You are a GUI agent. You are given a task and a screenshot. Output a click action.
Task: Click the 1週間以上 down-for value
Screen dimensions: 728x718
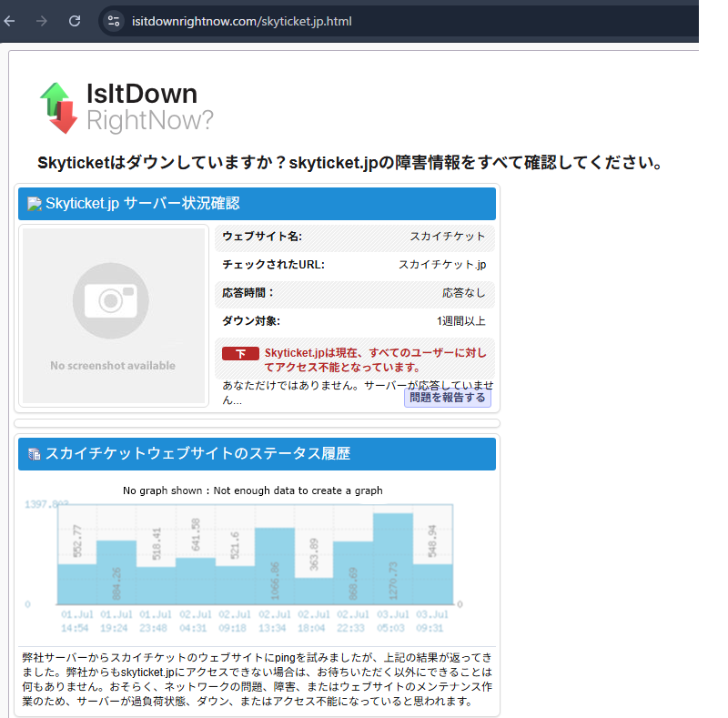pos(461,321)
